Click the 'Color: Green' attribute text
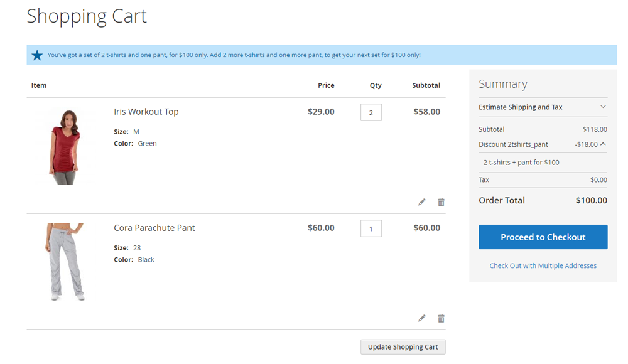This screenshot has width=628, height=364. click(x=136, y=143)
